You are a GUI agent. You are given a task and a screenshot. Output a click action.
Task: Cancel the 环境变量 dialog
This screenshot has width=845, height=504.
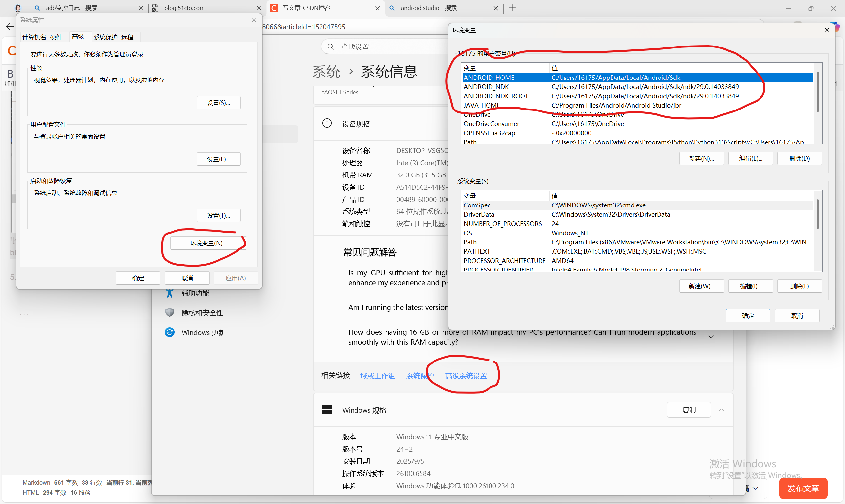[x=797, y=316]
